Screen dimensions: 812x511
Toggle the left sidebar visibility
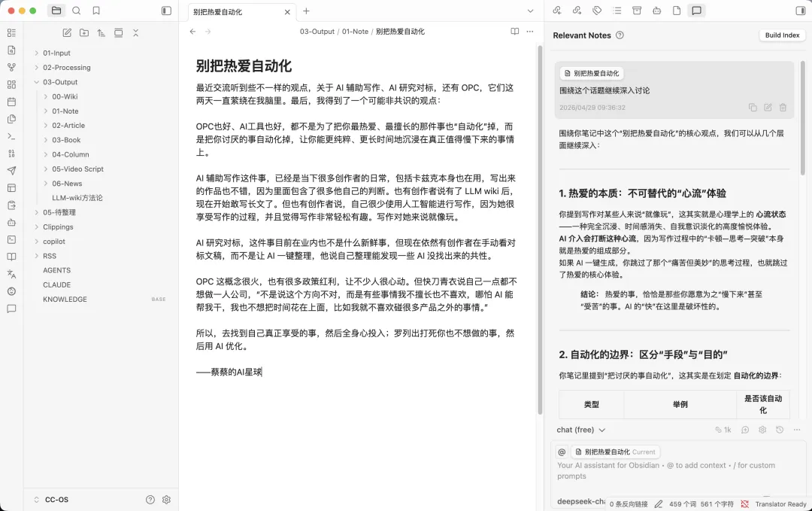tap(166, 11)
